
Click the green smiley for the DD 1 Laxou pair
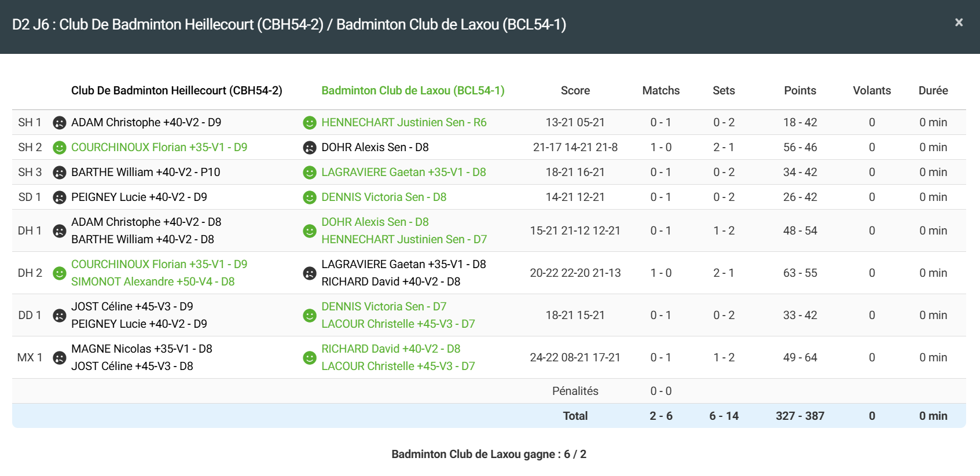click(310, 316)
